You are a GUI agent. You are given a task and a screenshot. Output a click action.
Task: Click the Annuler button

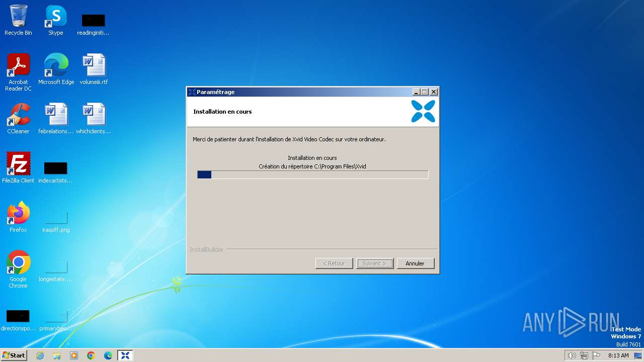coord(415,263)
